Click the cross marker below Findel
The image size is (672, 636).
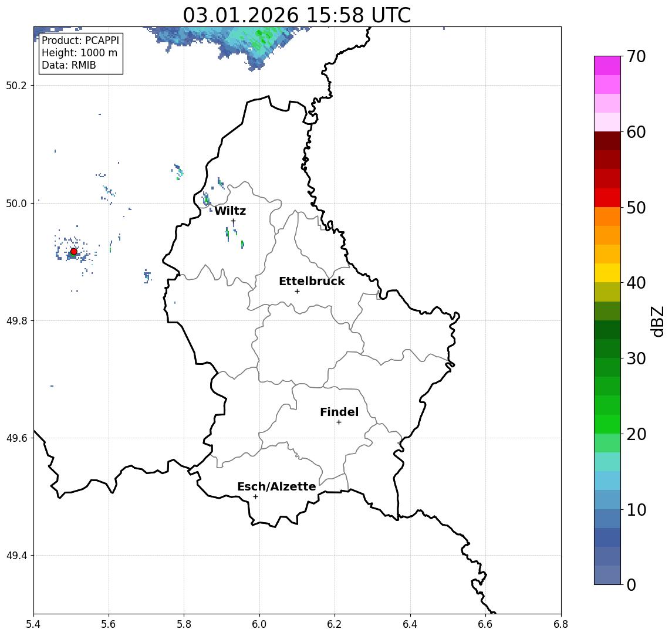[339, 422]
